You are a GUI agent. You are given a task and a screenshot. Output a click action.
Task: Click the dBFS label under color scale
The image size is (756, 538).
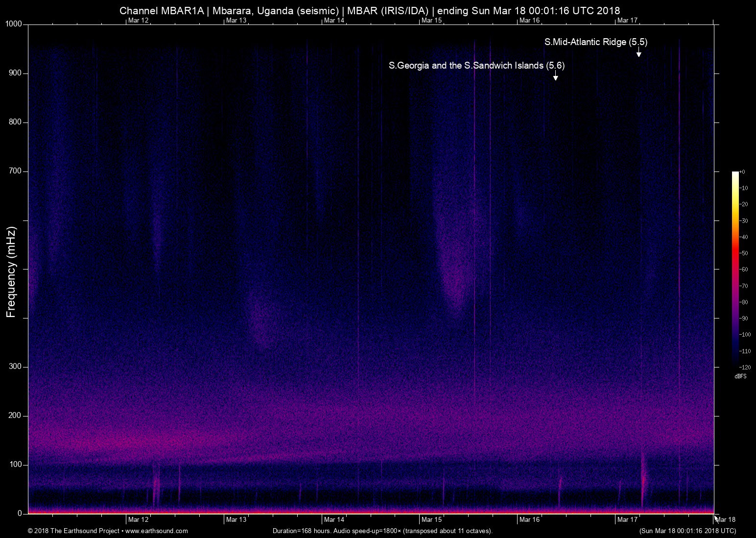pyautogui.click(x=740, y=376)
